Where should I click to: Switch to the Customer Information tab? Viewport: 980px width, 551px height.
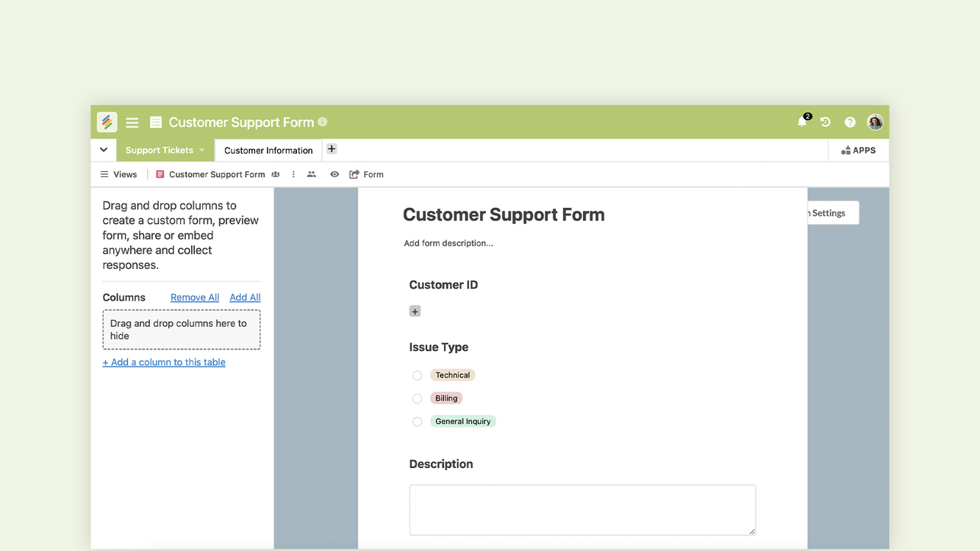[268, 150]
